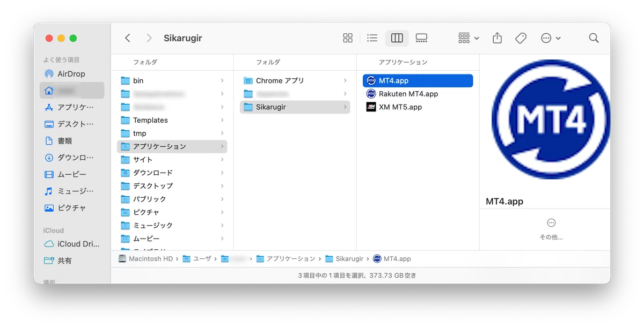
Task: Click the More (その他...) button
Action: [551, 229]
